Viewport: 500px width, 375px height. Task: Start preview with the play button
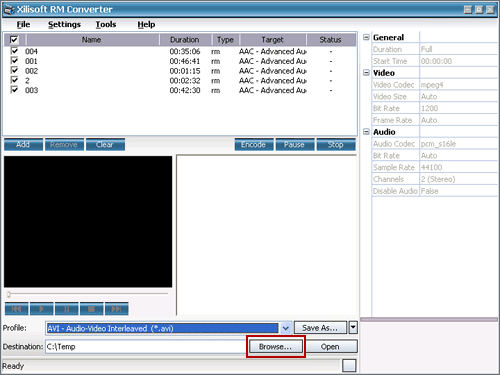pos(42,309)
